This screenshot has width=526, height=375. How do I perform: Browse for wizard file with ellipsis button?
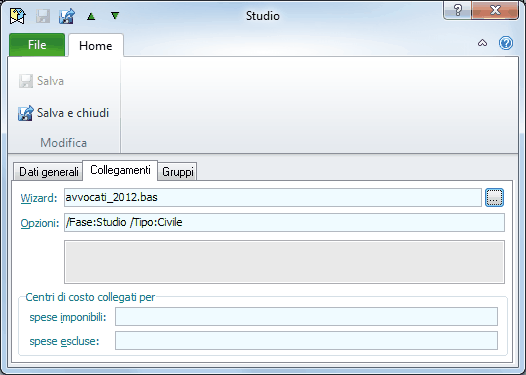pyautogui.click(x=494, y=198)
